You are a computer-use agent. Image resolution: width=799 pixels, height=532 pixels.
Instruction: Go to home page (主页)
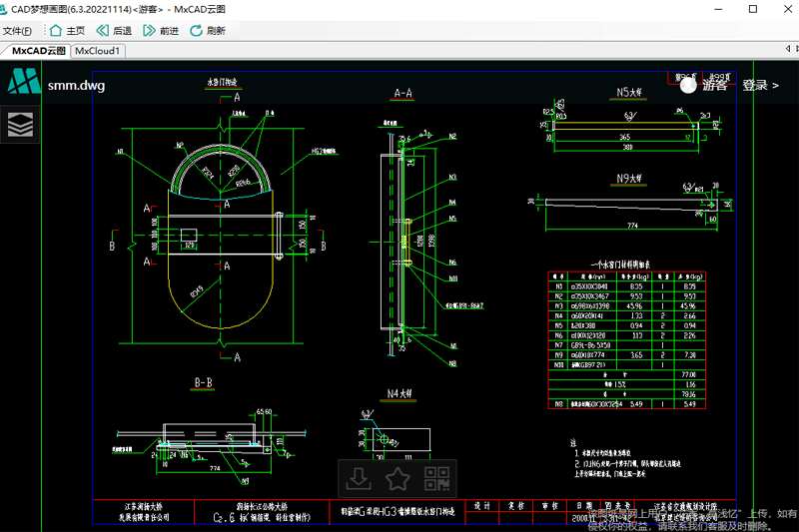(67, 30)
